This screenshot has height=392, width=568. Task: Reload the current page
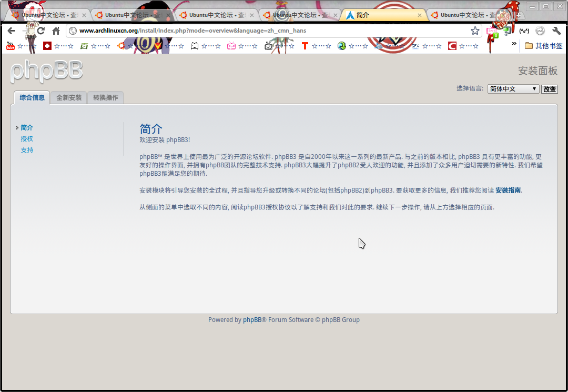click(41, 31)
